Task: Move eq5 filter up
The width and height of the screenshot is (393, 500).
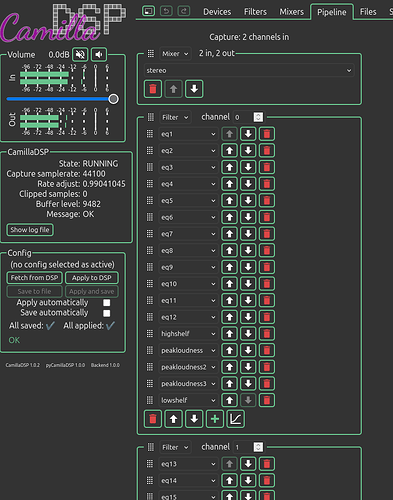Action: point(229,201)
